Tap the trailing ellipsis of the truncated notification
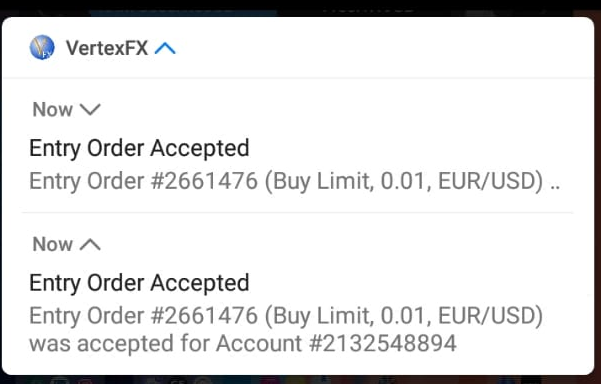The width and height of the screenshot is (601, 384). (555, 187)
